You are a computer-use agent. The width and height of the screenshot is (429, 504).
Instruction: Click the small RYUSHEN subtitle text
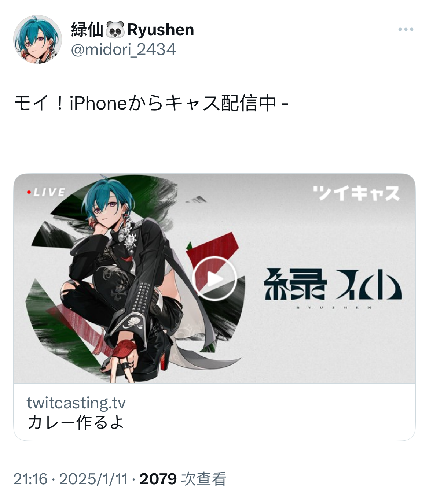click(x=334, y=308)
